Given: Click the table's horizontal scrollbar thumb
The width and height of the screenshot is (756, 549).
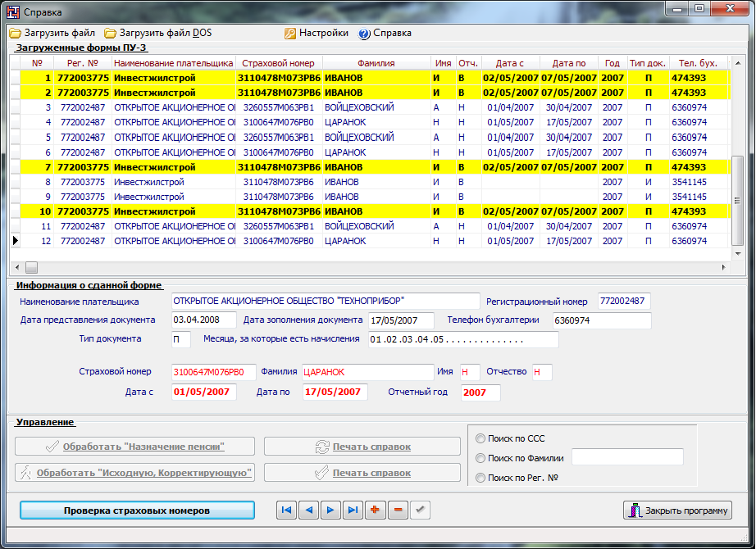Looking at the screenshot, I should click(31, 267).
